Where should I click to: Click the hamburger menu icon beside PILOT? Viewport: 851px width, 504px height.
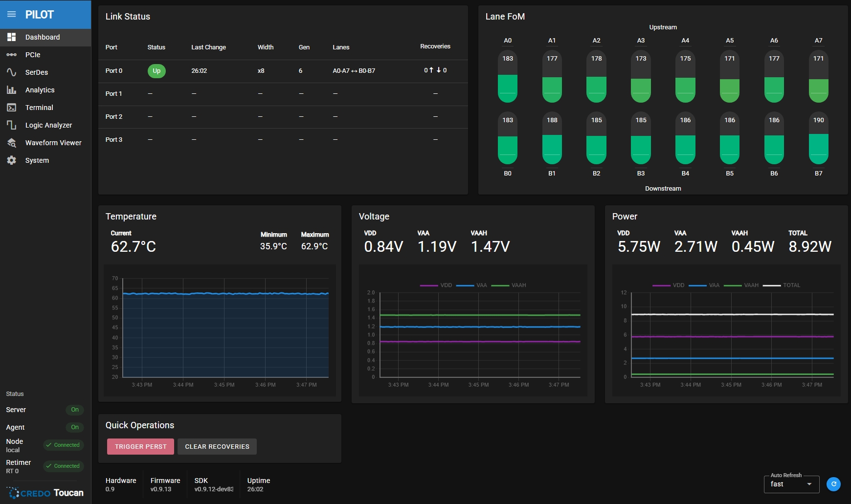pos(12,14)
